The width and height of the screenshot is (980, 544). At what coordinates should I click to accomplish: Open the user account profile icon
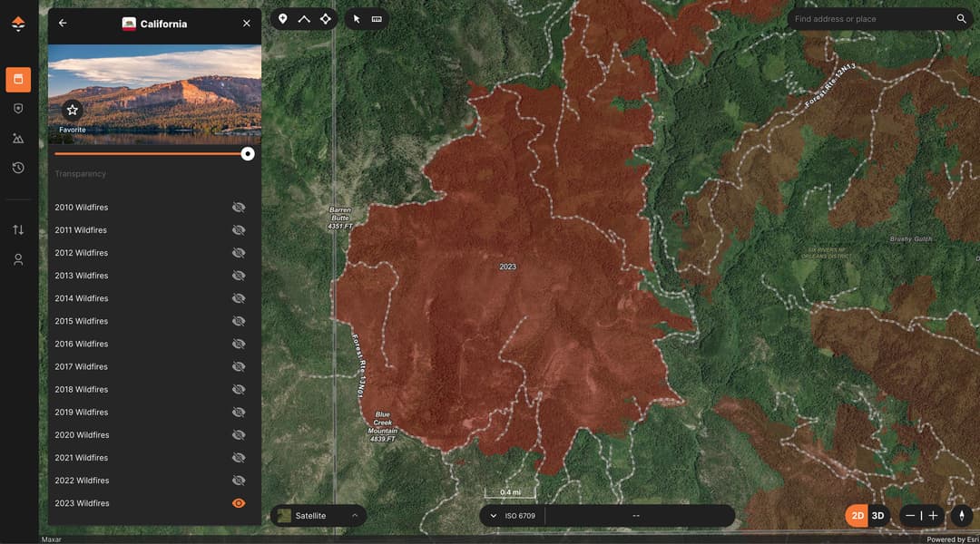[18, 259]
